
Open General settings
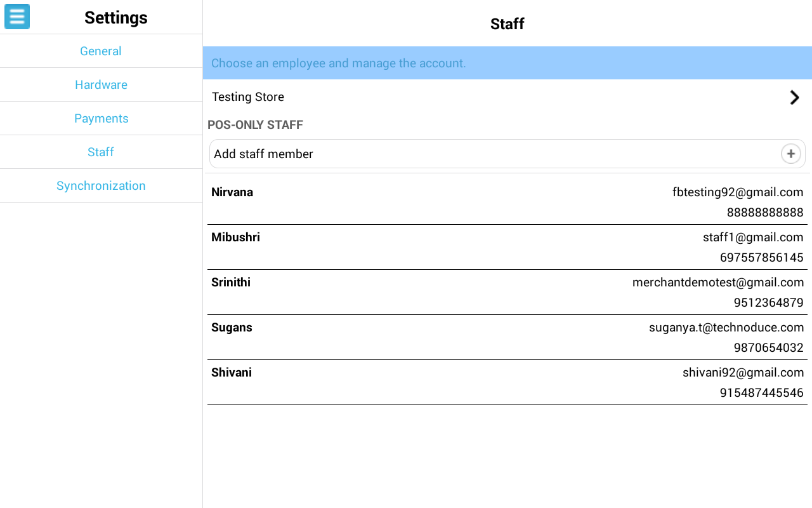tap(101, 51)
